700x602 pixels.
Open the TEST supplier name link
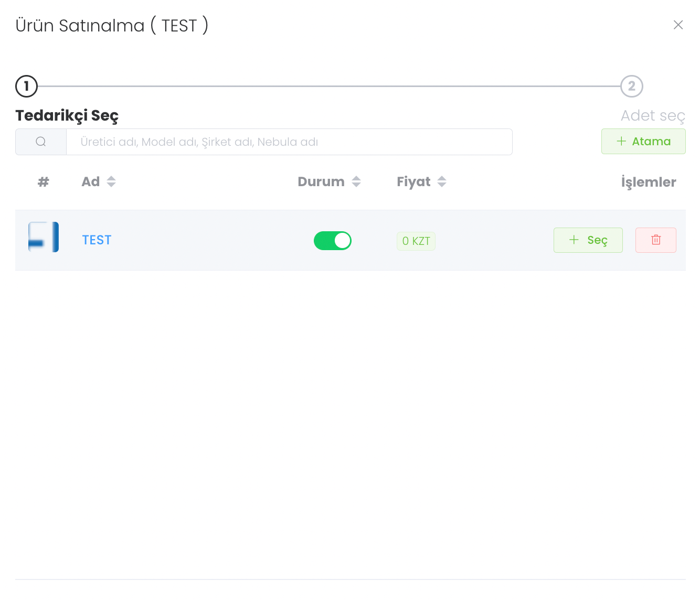pyautogui.click(x=97, y=240)
